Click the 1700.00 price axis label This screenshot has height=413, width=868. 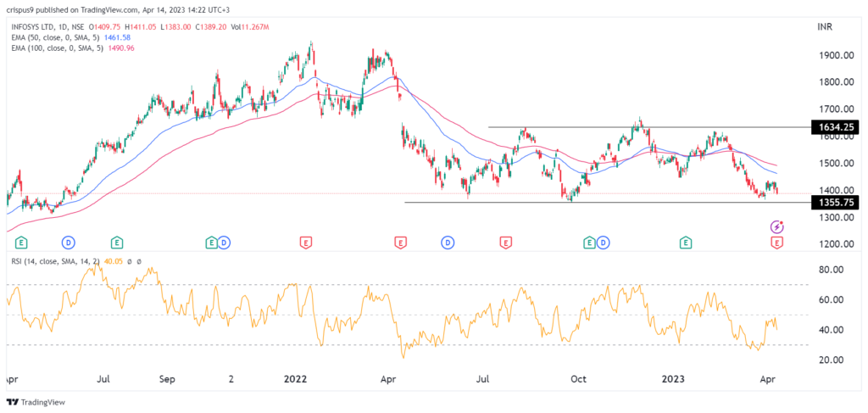tap(835, 109)
